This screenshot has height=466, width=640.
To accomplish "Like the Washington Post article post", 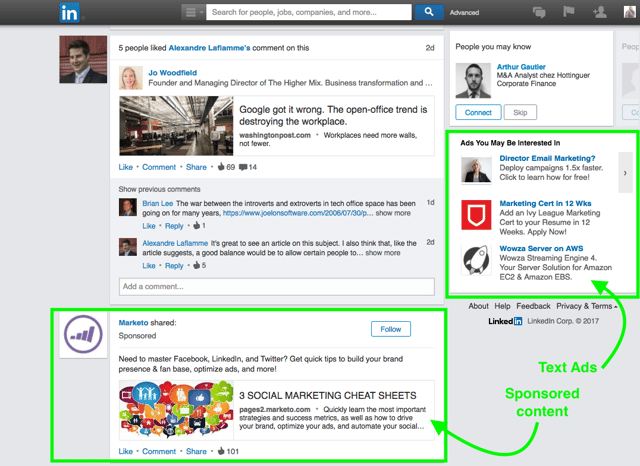I will [125, 167].
